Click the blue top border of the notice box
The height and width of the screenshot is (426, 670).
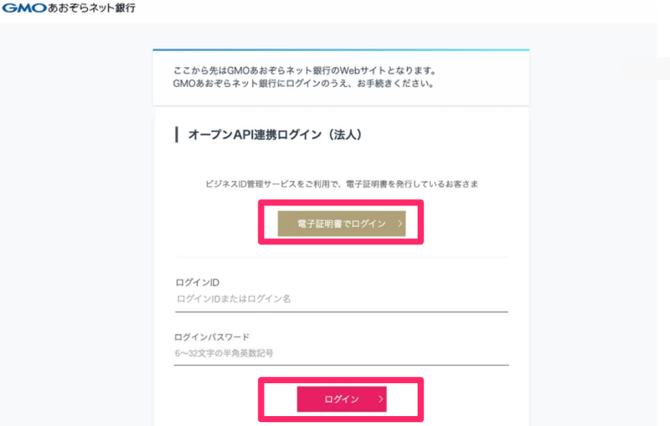click(x=341, y=49)
